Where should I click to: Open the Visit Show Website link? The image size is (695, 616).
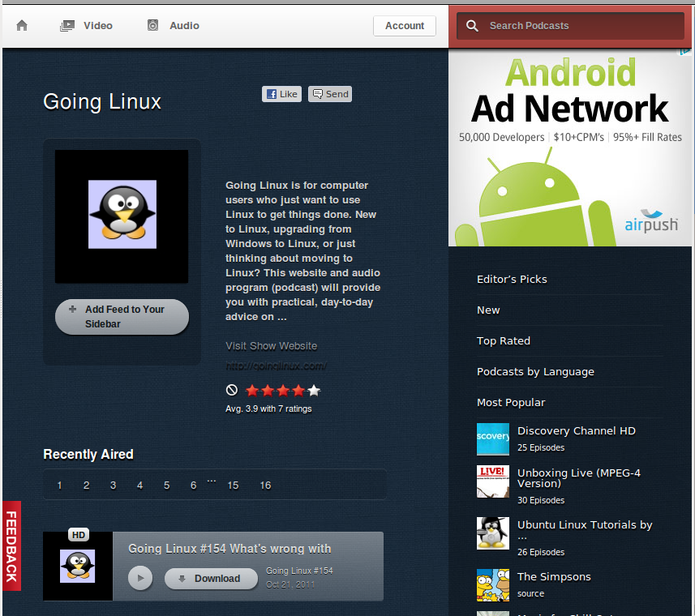point(271,346)
